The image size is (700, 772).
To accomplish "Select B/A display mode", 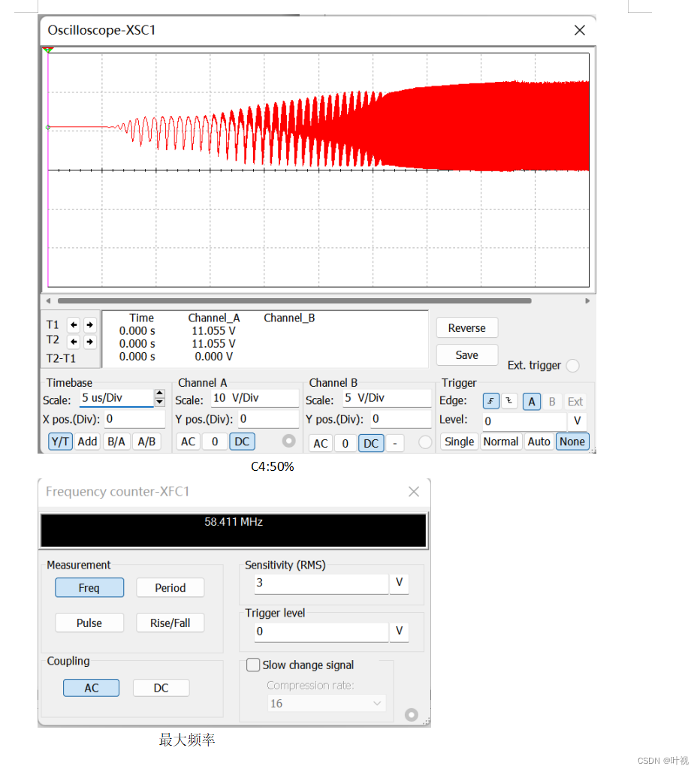I will (116, 442).
